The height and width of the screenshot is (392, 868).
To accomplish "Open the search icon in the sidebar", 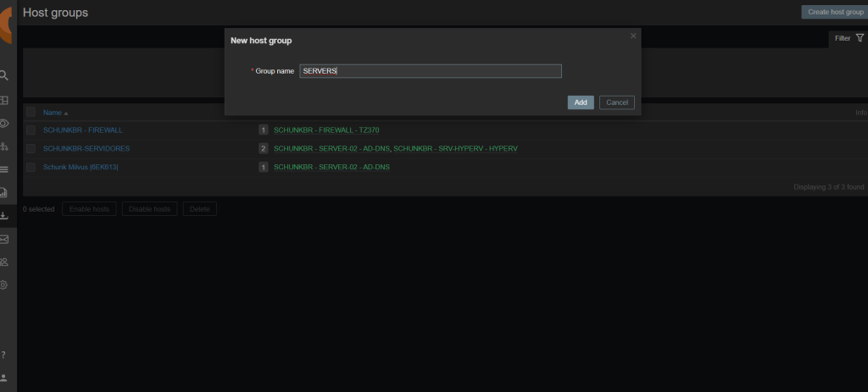I will (x=4, y=75).
